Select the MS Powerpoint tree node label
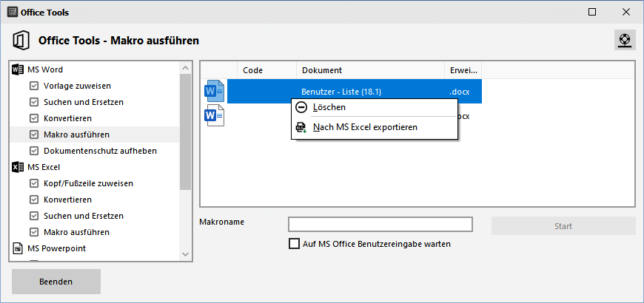The image size is (644, 303). pyautogui.click(x=57, y=248)
